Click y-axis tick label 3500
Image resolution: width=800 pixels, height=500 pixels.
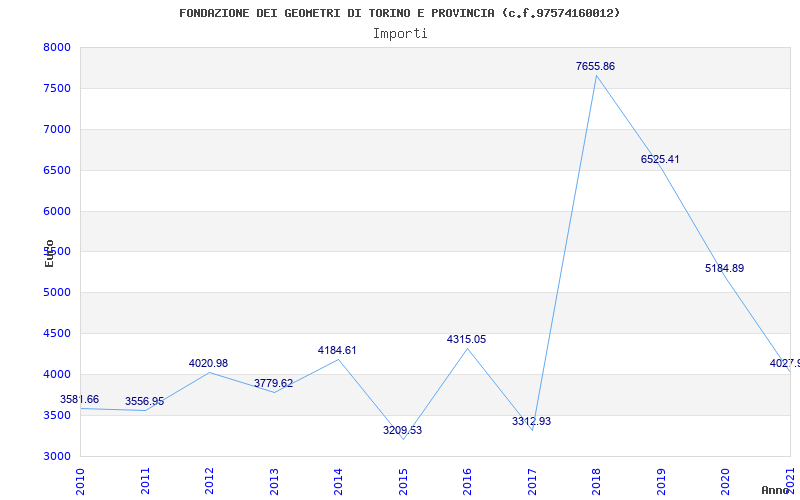click(x=57, y=415)
